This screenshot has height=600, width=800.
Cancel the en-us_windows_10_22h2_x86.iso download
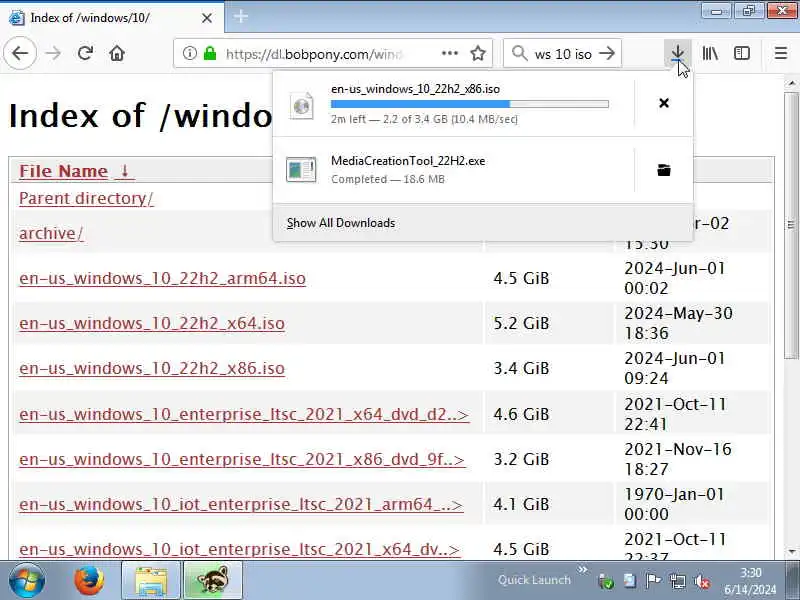[664, 103]
